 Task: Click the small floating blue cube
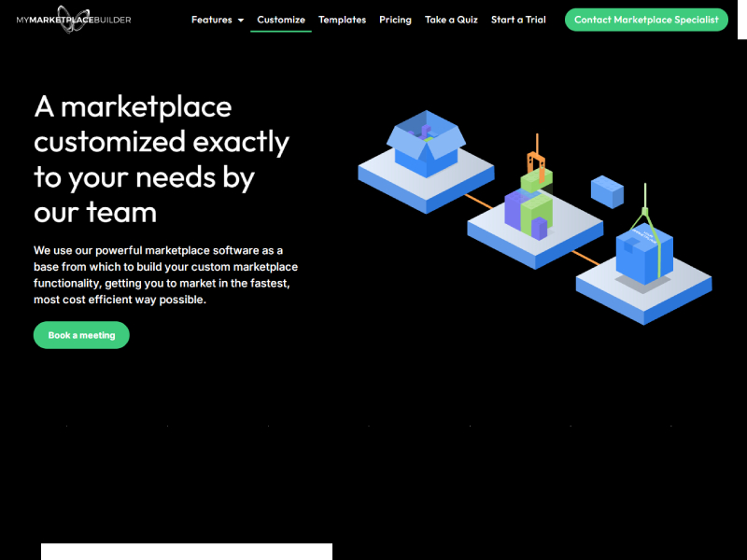[x=607, y=191]
